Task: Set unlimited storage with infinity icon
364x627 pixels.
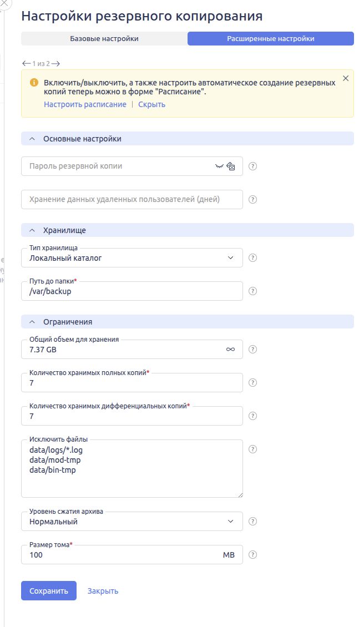Action: pos(231,350)
